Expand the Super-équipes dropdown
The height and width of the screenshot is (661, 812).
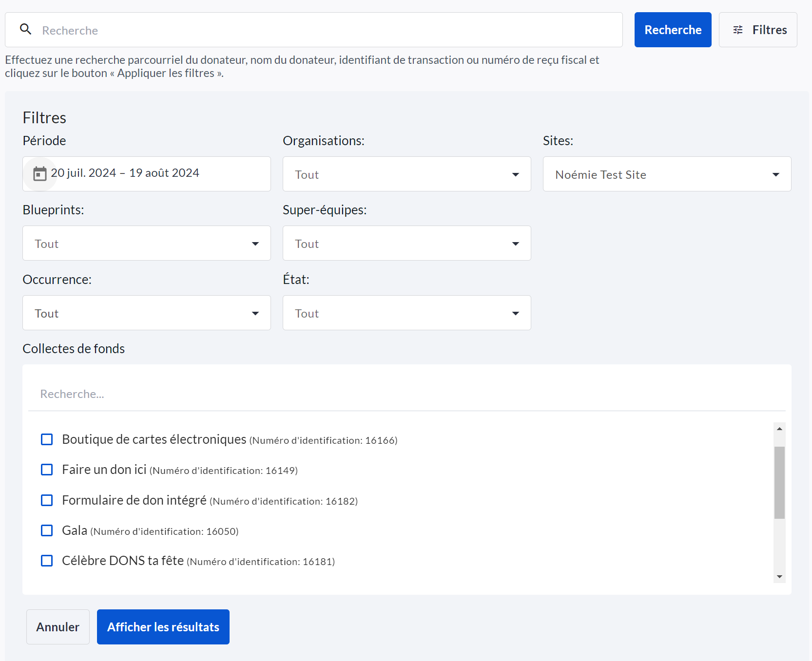(406, 243)
